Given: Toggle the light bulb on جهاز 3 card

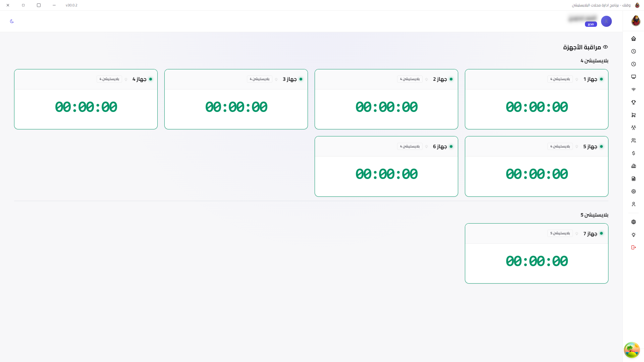Looking at the screenshot, I should [x=276, y=79].
